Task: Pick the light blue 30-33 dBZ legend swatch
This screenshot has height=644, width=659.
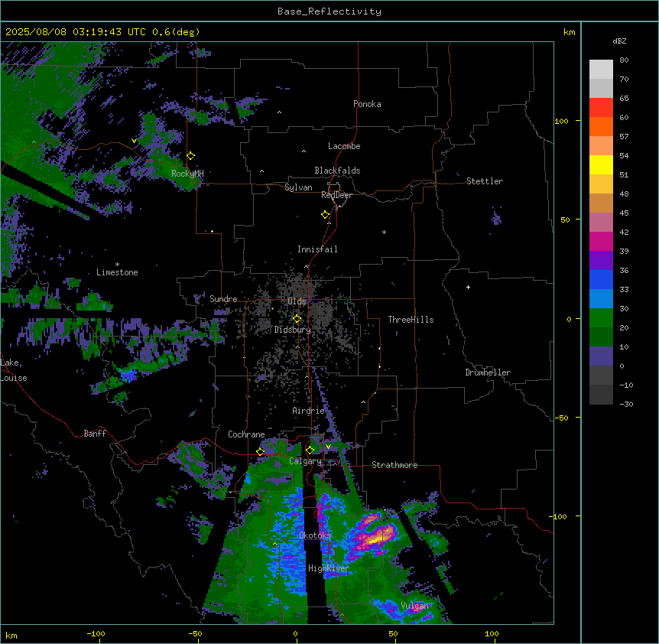Action: [601, 299]
